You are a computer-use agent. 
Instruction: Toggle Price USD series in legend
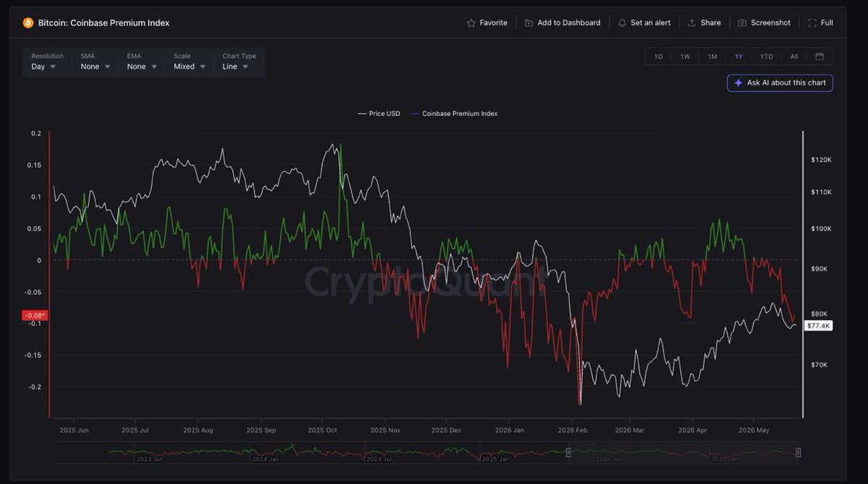[379, 114]
